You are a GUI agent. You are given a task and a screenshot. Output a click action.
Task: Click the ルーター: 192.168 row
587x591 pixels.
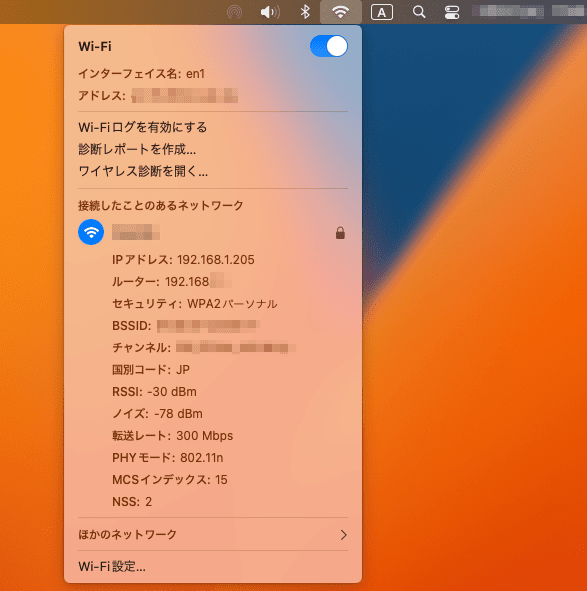point(172,282)
